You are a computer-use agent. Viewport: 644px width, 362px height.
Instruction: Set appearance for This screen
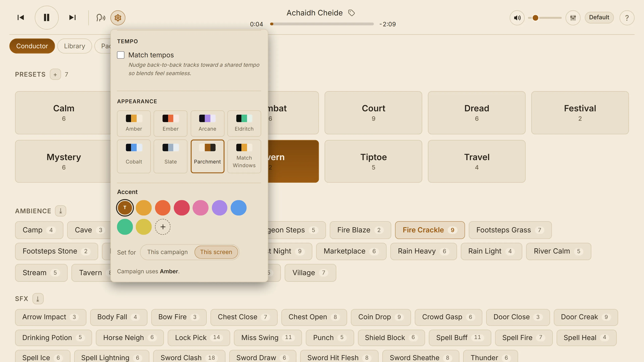point(216,252)
